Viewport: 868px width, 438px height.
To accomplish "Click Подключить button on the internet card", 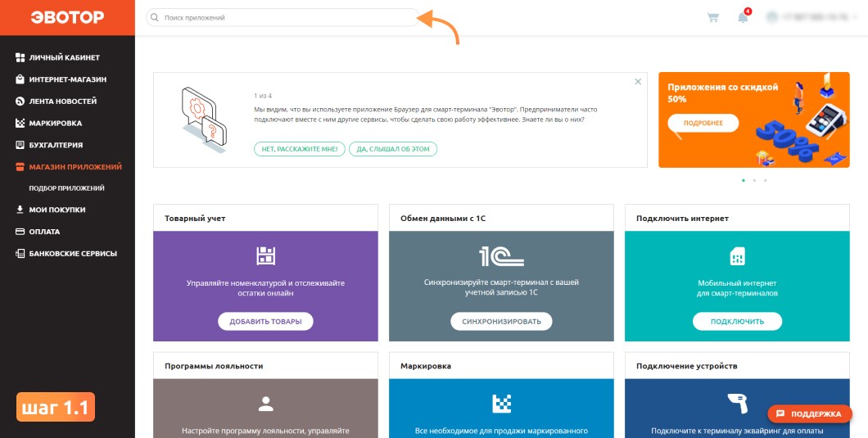I will tap(737, 321).
